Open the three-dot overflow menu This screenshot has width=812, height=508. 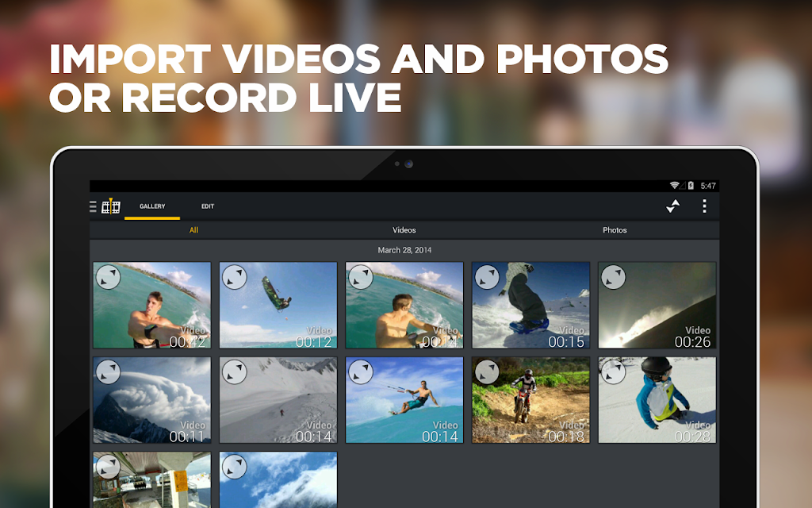pos(704,206)
